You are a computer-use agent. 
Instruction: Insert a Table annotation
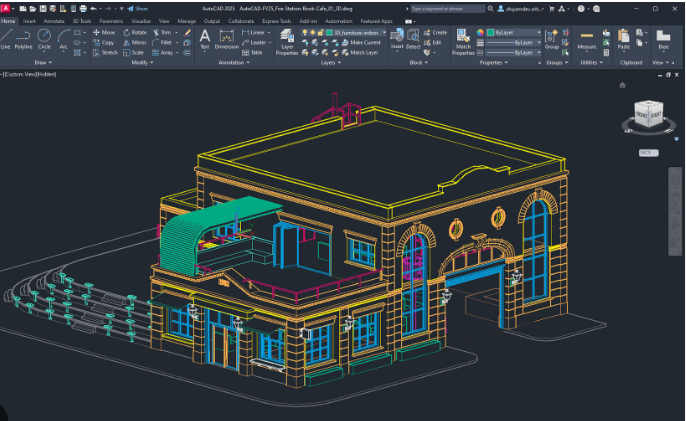pos(252,53)
